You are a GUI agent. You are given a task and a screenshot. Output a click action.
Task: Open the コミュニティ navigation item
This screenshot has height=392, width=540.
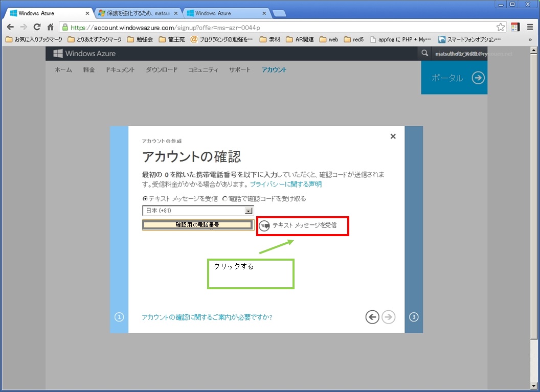[x=203, y=70]
